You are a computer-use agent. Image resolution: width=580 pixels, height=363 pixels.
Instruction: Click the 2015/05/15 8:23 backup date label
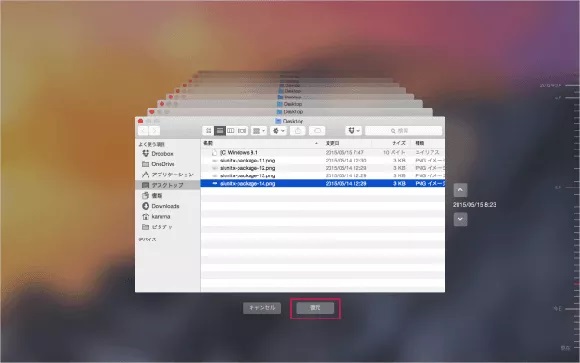475,205
